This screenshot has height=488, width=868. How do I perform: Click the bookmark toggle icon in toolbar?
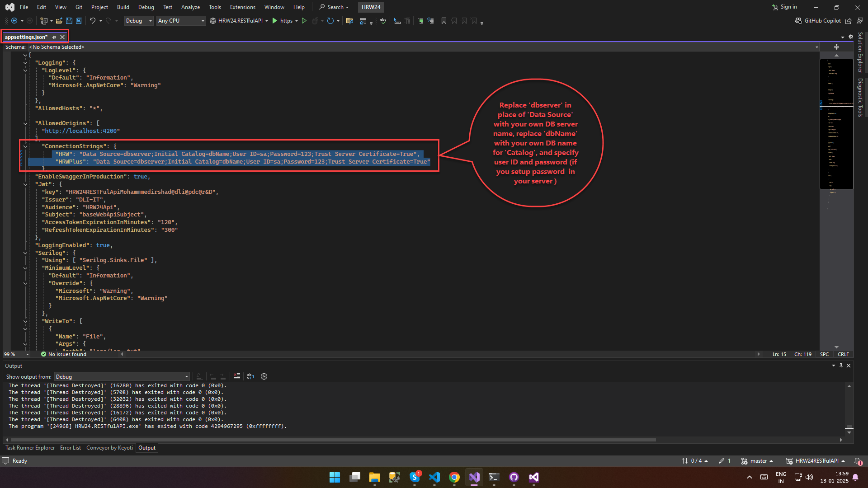443,21
